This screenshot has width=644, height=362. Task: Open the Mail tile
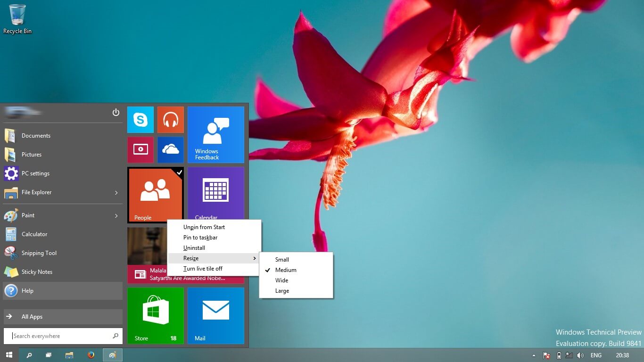coord(215,315)
